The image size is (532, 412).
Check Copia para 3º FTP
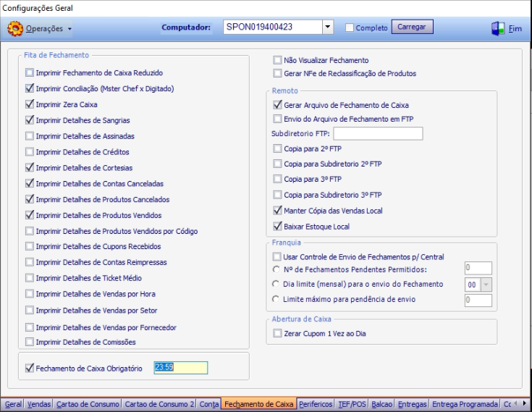click(x=277, y=179)
